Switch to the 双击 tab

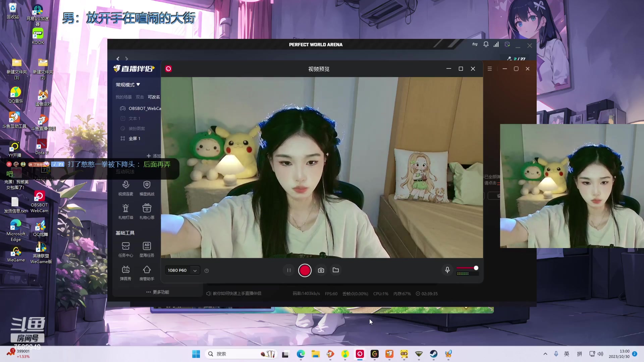[140, 97]
